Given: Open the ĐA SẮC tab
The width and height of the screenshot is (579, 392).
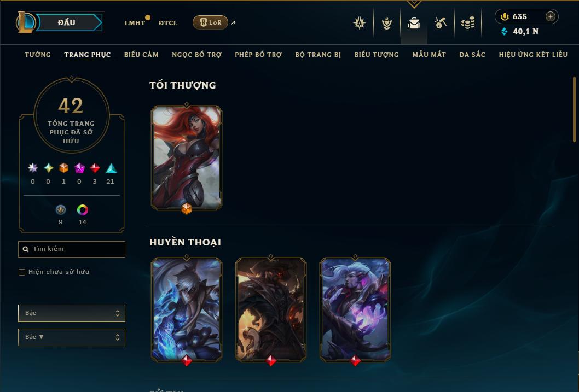Looking at the screenshot, I should click(472, 55).
